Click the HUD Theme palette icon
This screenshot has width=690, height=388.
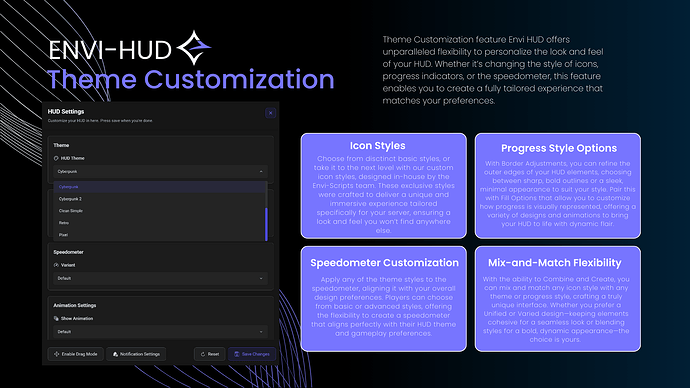tap(56, 158)
